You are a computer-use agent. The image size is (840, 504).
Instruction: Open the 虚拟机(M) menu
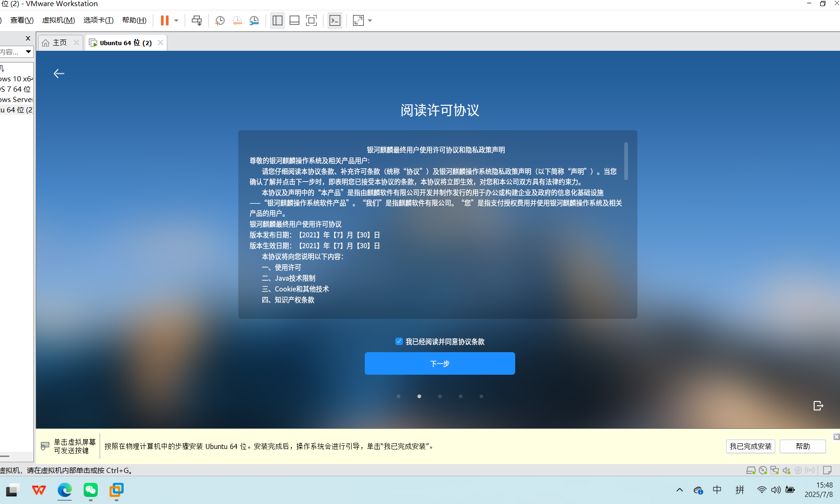[58, 20]
